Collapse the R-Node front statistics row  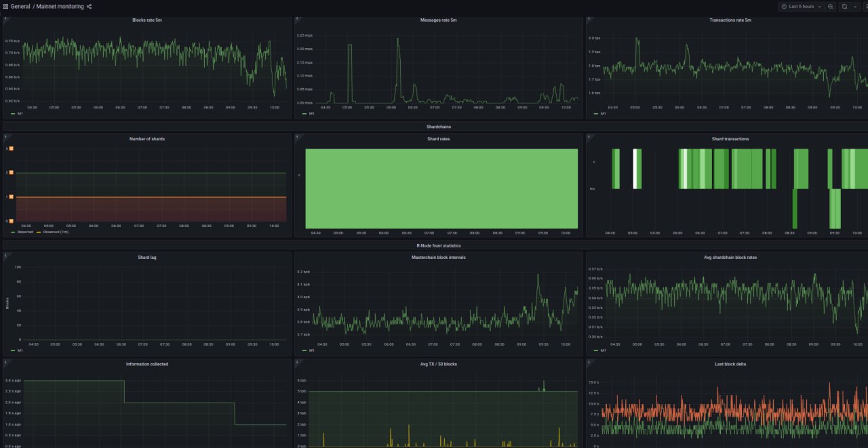(x=438, y=245)
